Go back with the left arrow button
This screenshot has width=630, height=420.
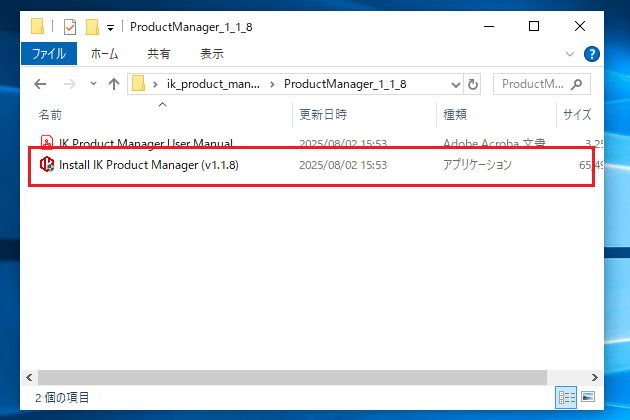(x=40, y=84)
